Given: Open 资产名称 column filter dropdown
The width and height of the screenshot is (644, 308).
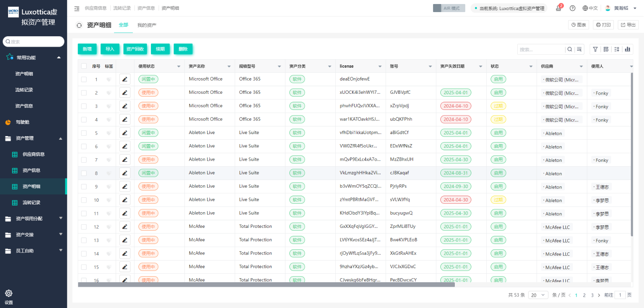Looking at the screenshot, I should coord(229,66).
